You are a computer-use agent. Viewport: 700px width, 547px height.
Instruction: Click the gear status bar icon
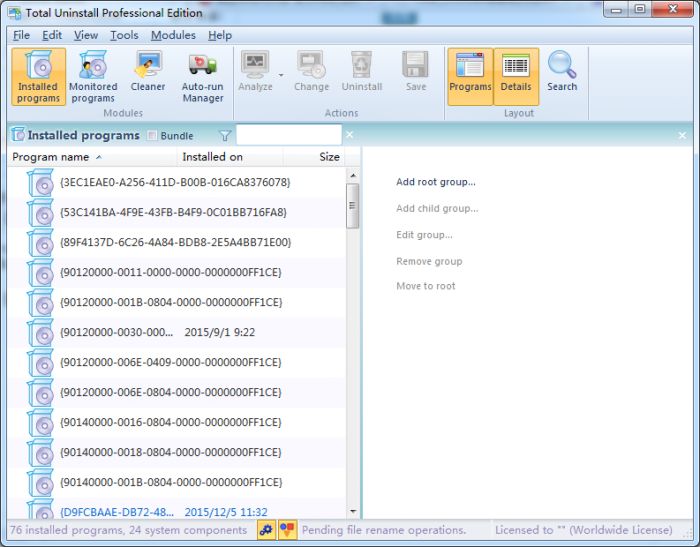pyautogui.click(x=266, y=530)
